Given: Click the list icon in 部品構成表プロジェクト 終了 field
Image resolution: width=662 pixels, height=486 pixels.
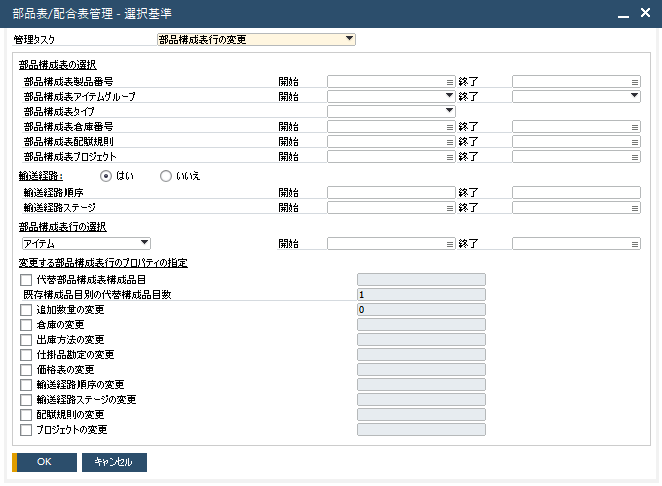Looking at the screenshot, I should (635, 157).
